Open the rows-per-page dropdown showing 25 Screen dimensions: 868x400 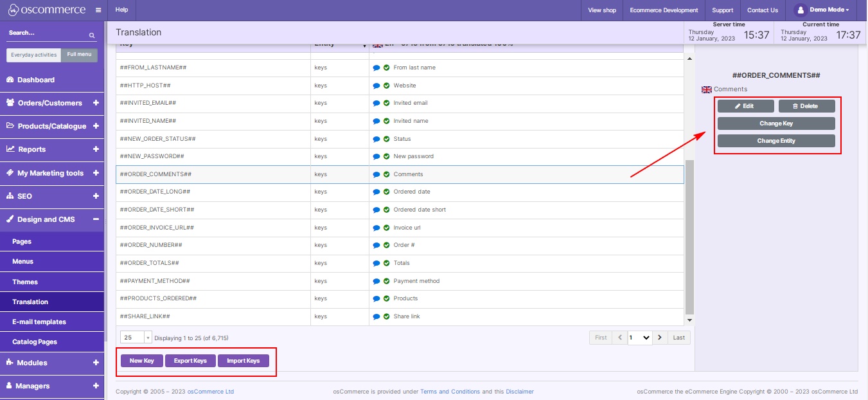coord(136,338)
